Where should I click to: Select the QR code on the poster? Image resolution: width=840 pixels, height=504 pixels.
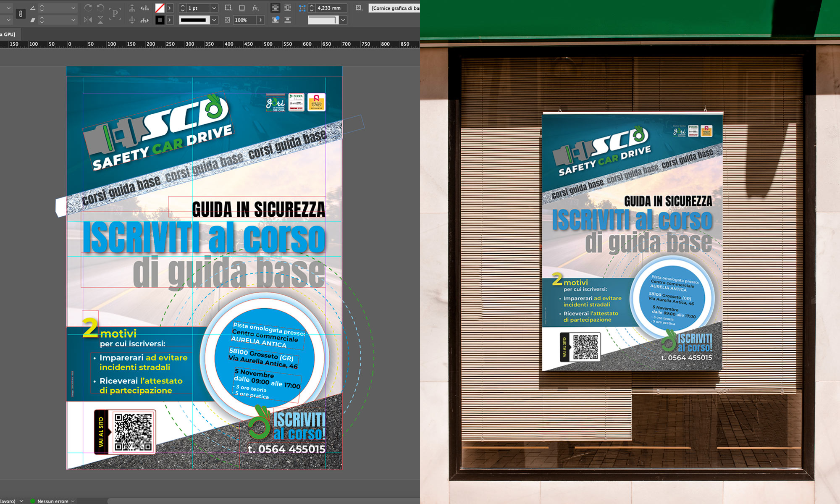(133, 432)
